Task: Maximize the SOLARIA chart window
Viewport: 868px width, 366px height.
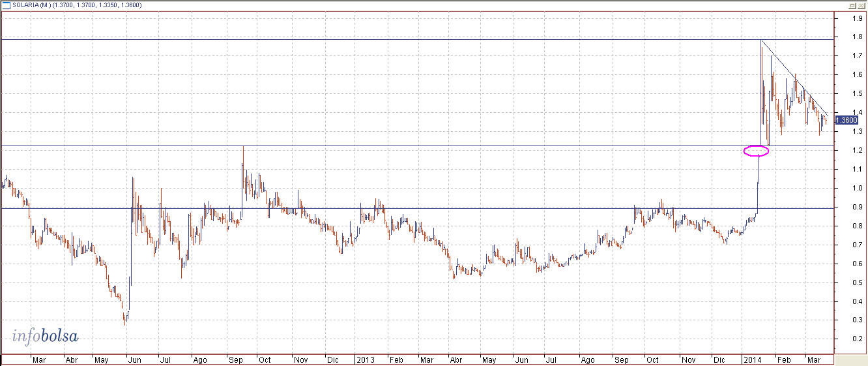Action: [x=851, y=5]
